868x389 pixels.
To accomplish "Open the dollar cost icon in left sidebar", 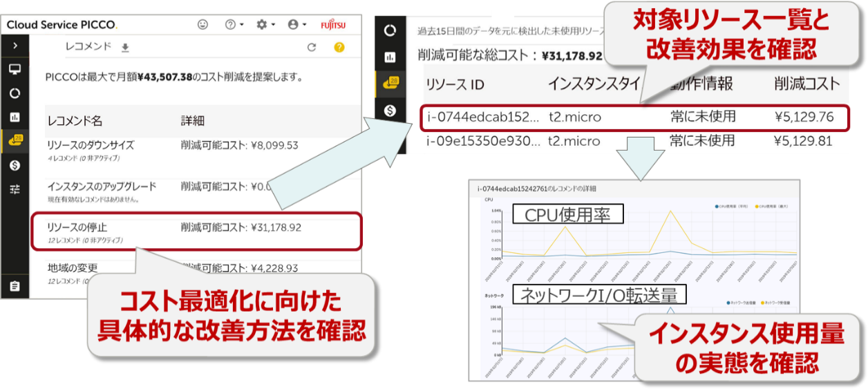I will tap(15, 165).
